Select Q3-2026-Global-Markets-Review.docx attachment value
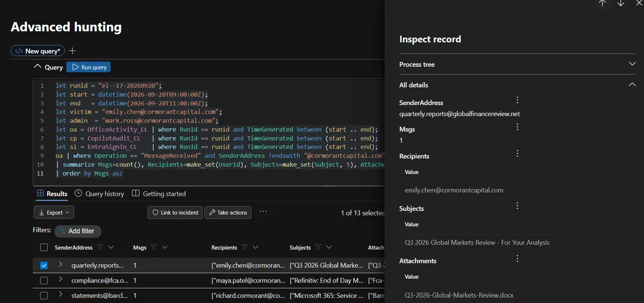 point(459,295)
